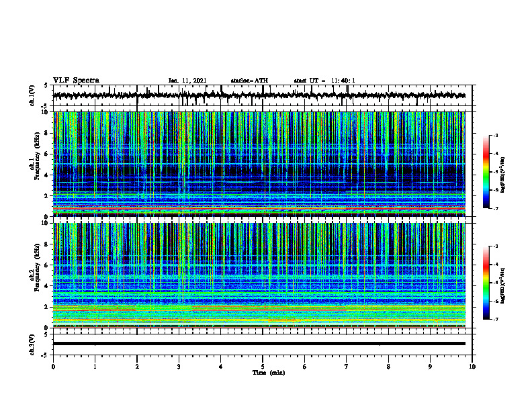The width and height of the screenshot is (532, 411).
Task: Select the ch.1 "Frequency (kHz)" axis label
Action: 37,156
